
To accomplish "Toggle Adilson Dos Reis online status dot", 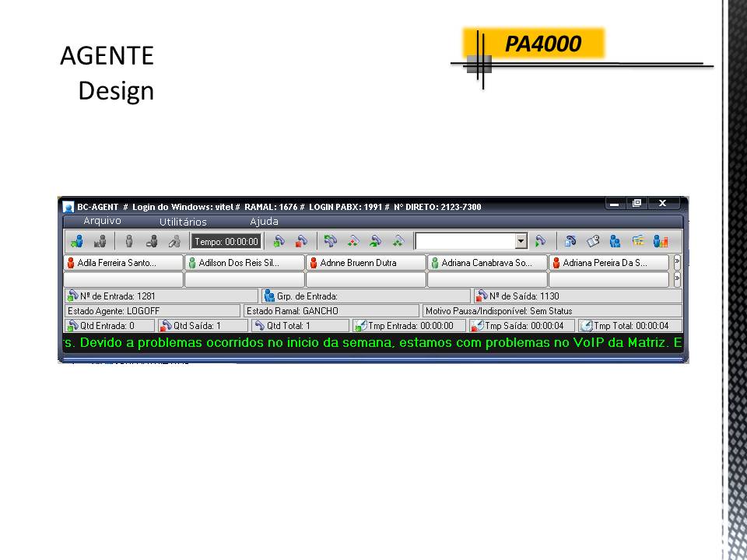I will (x=191, y=262).
